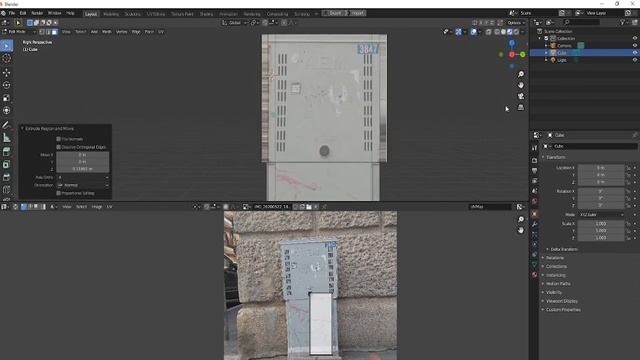Open rotation Mode XYZ Euler dropdown
This screenshot has width=640, height=360.
(601, 215)
